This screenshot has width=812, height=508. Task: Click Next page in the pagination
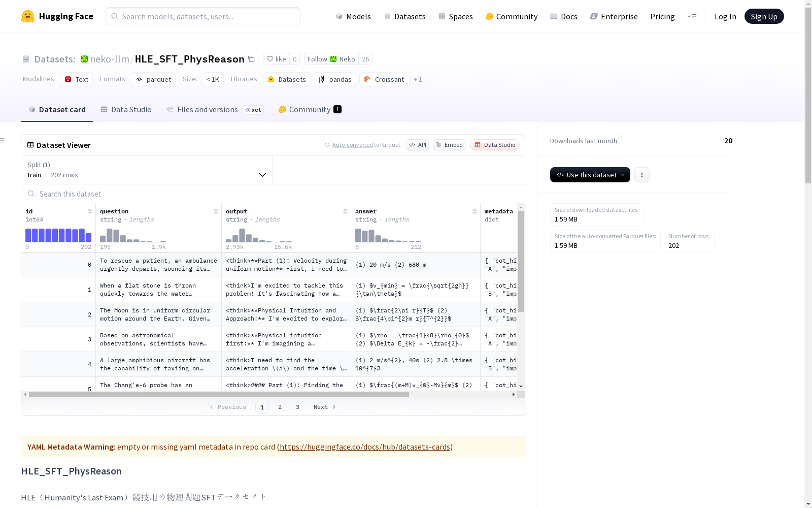pyautogui.click(x=324, y=407)
